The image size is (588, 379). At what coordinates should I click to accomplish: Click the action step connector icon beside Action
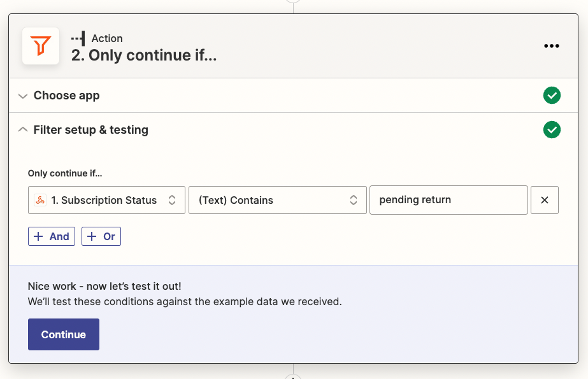click(x=78, y=39)
